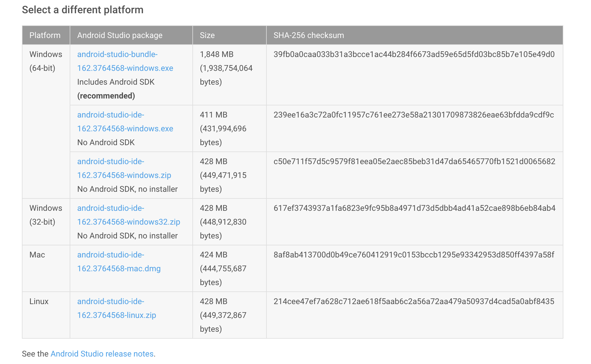Open the android-studio-ide-162.3764568-linux.zip link
The height and width of the screenshot is (364, 591).
tap(116, 308)
